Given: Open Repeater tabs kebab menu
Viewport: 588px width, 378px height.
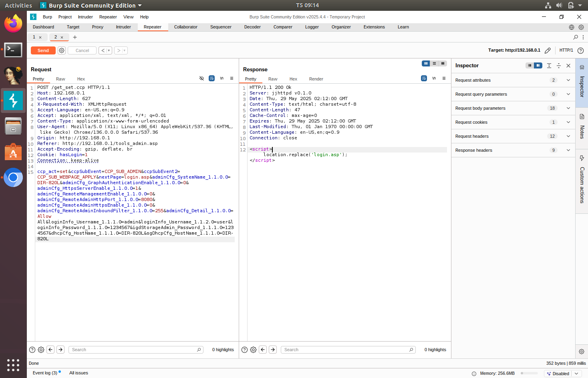Looking at the screenshot, I should pyautogui.click(x=583, y=37).
